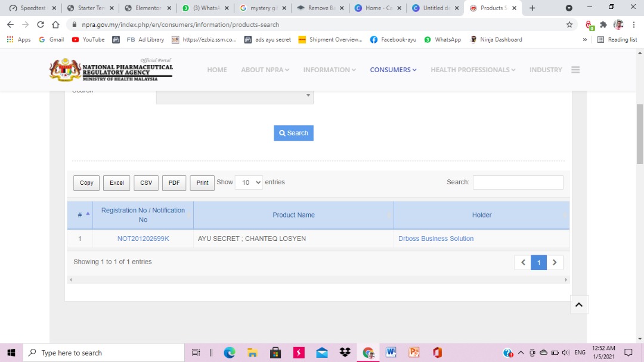Expand HEALTH PROFESSIONALS menu
This screenshot has width=644, height=362.
pos(473,70)
